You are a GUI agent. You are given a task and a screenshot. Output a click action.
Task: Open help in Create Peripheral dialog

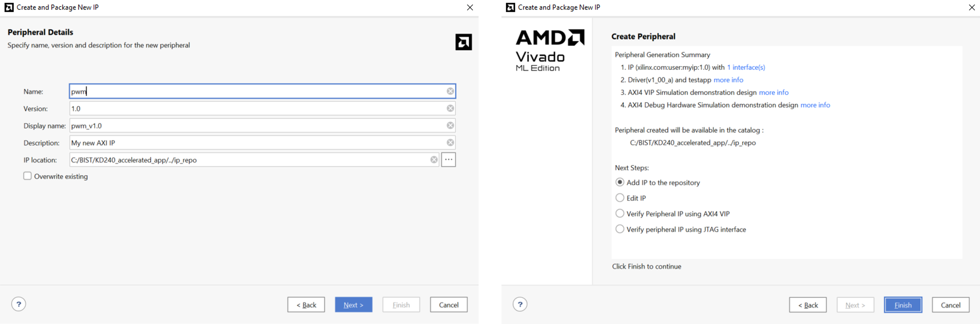tap(520, 304)
